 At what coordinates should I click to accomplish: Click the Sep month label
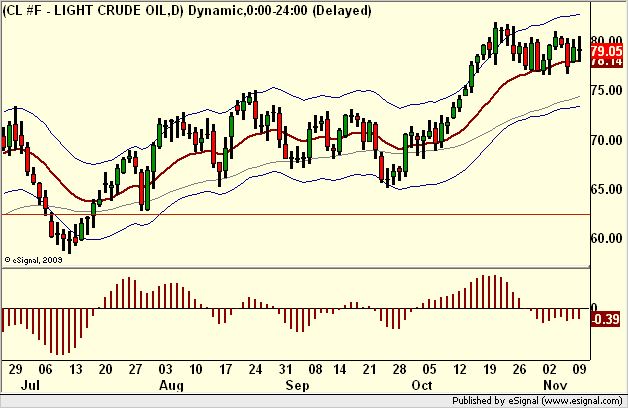[x=297, y=385]
